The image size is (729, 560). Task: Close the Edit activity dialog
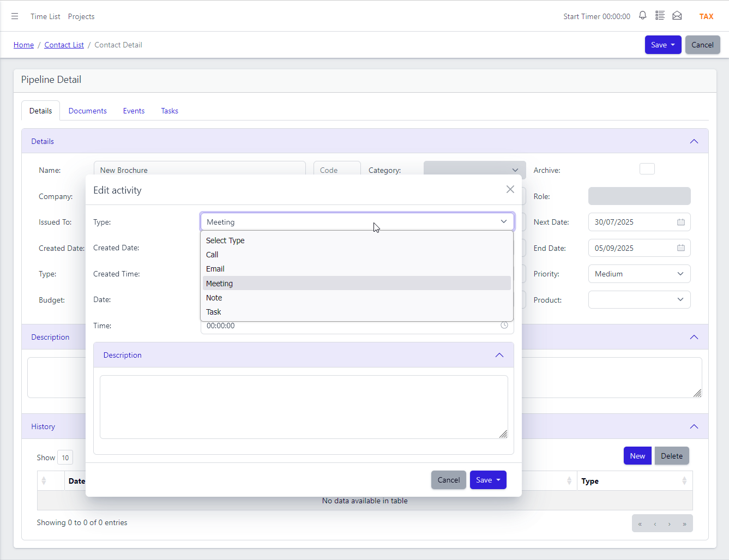[x=510, y=189]
